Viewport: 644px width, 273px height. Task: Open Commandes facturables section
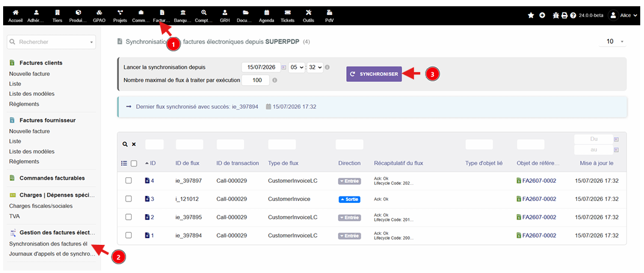coord(52,178)
